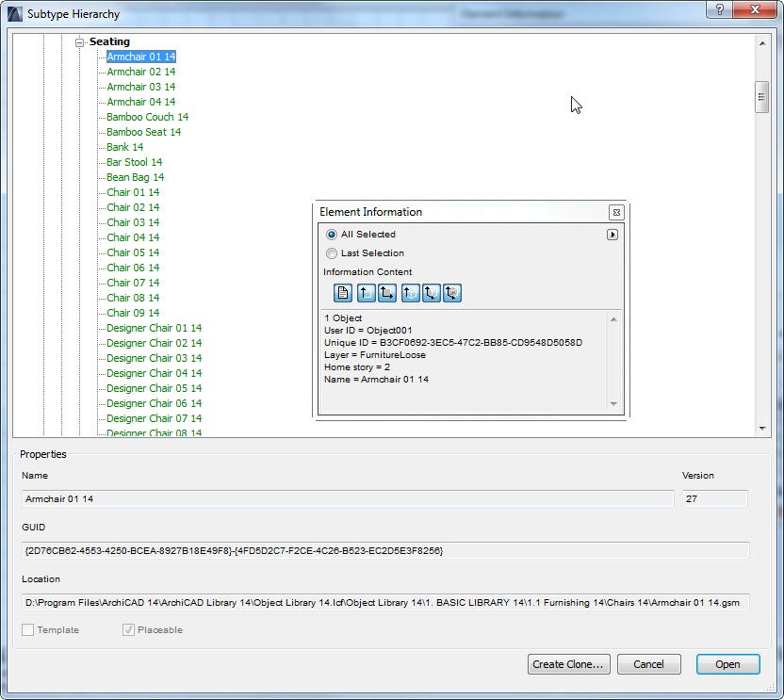Click the Create Clone... button
The image size is (784, 700).
[x=568, y=664]
